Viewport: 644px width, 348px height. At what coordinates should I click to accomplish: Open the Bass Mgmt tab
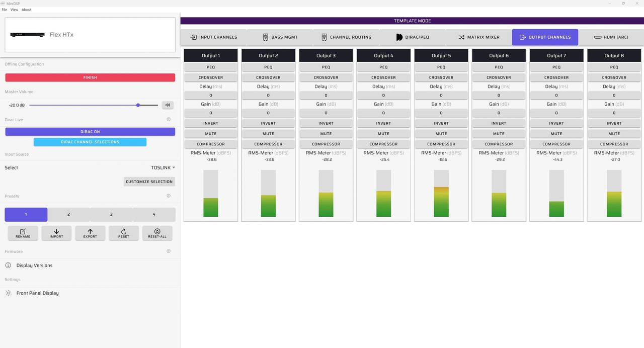coord(280,37)
